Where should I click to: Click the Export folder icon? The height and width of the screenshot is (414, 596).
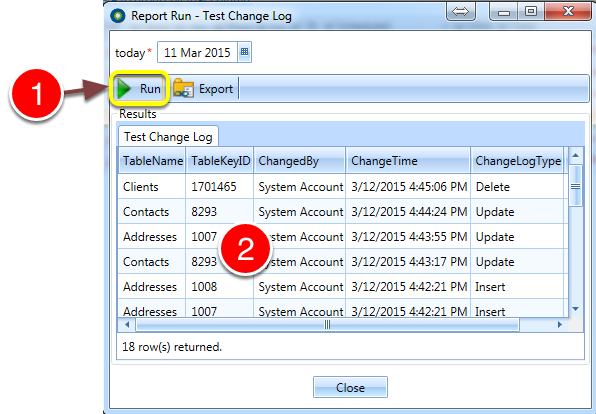(x=183, y=89)
